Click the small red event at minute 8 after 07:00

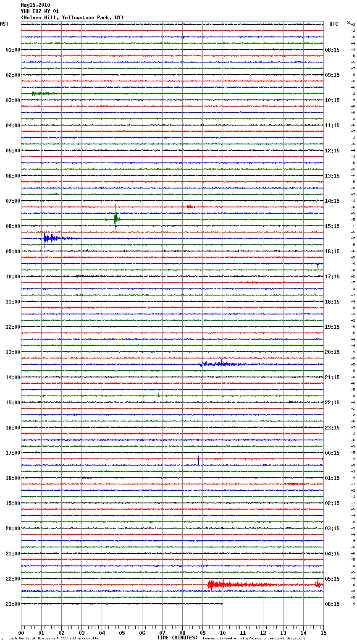click(x=189, y=207)
